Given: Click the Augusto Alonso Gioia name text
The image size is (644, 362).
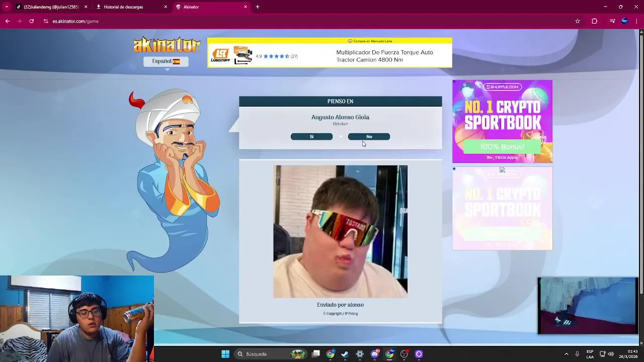Looking at the screenshot, I should point(340,117).
